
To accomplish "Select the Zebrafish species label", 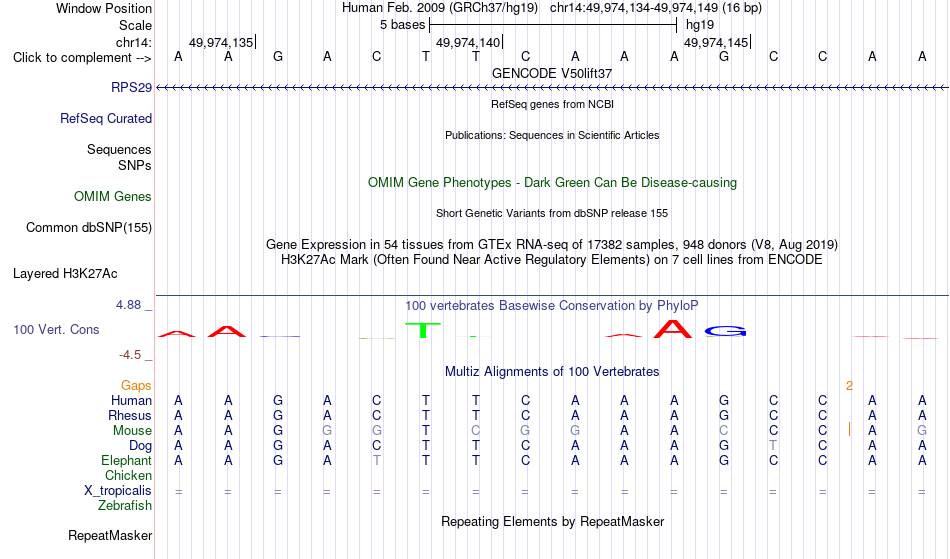I will click(125, 506).
